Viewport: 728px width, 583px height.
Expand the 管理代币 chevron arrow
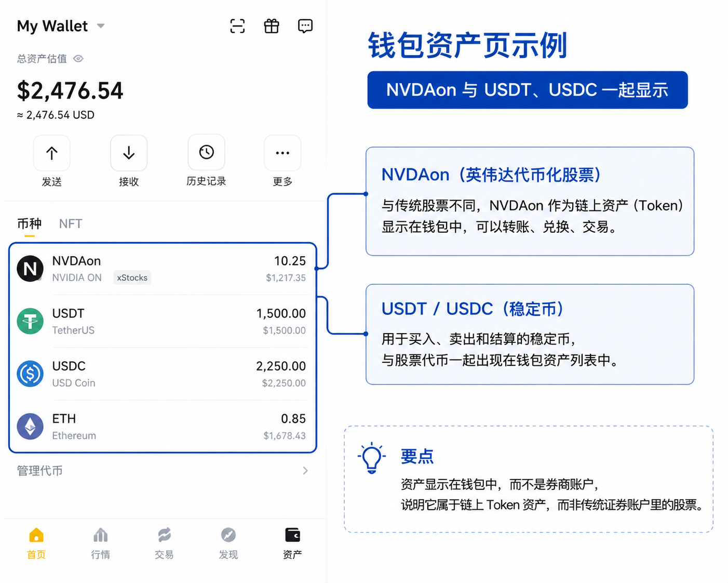tap(305, 471)
